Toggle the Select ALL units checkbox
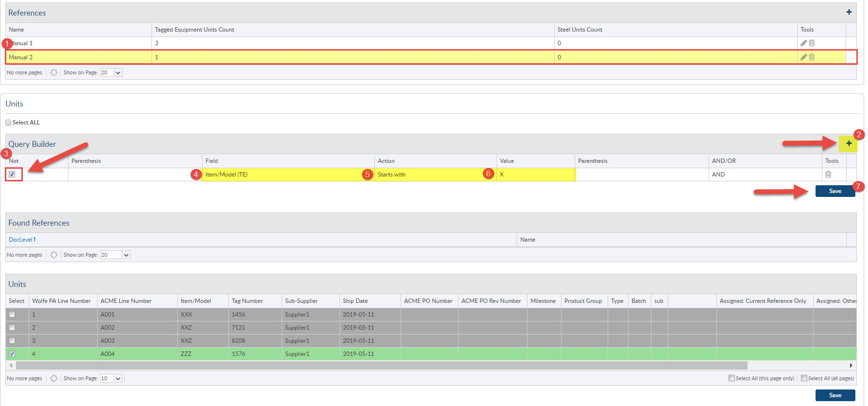This screenshot has width=868, height=406. tap(8, 123)
